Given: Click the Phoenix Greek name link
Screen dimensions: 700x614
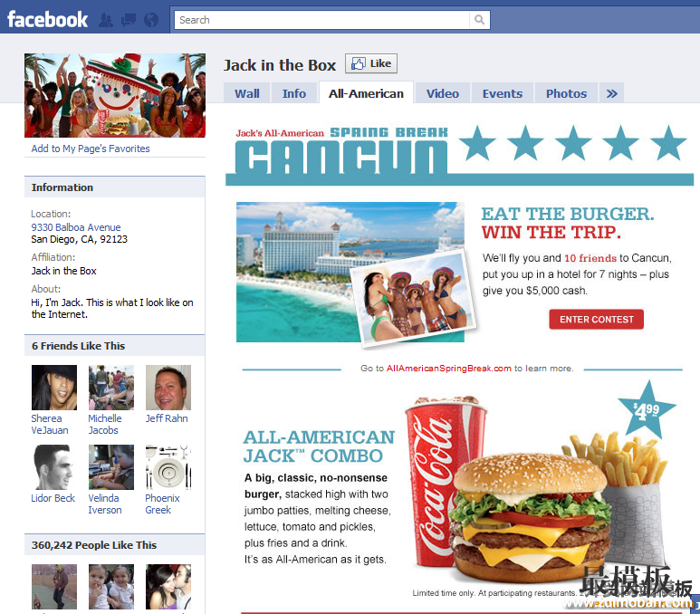Looking at the screenshot, I should click(x=162, y=504).
